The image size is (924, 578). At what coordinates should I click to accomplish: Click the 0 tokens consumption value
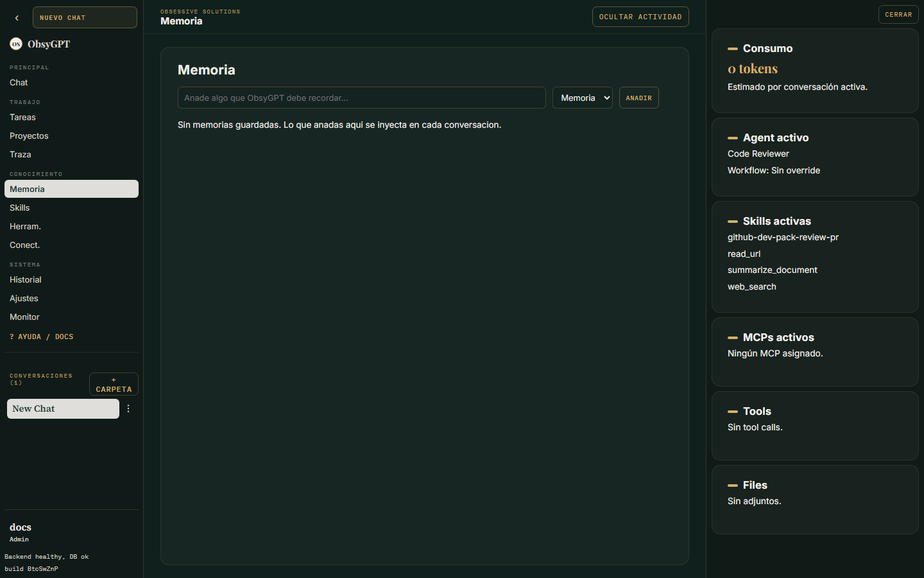[753, 68]
